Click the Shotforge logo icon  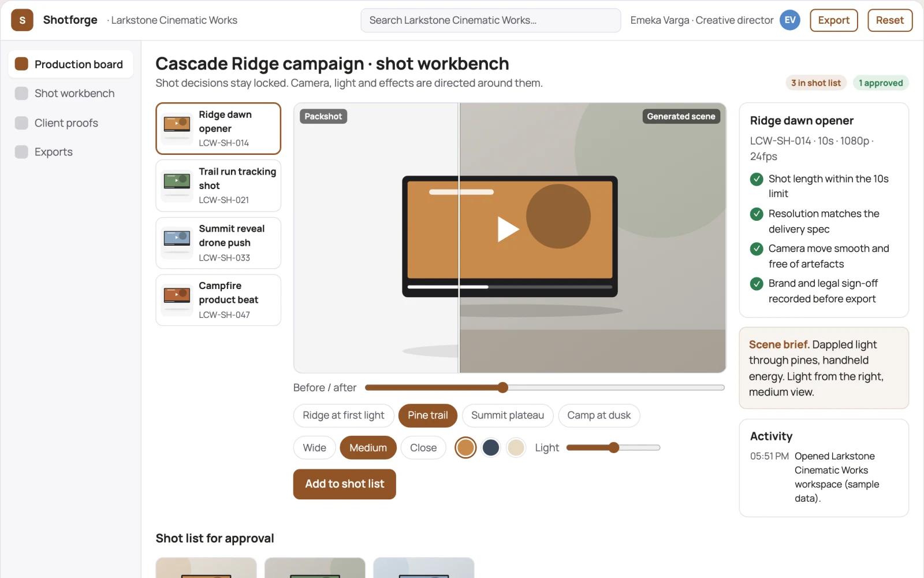(x=22, y=20)
